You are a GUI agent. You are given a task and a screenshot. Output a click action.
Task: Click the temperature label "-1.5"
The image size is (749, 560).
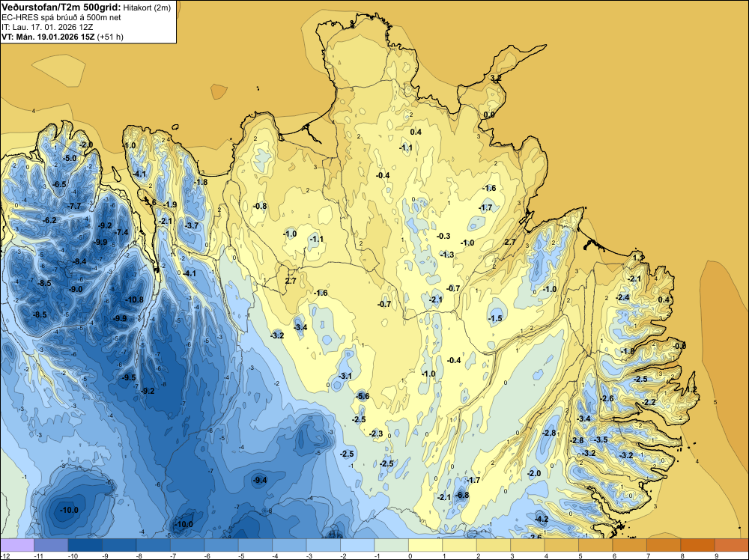[x=495, y=318]
